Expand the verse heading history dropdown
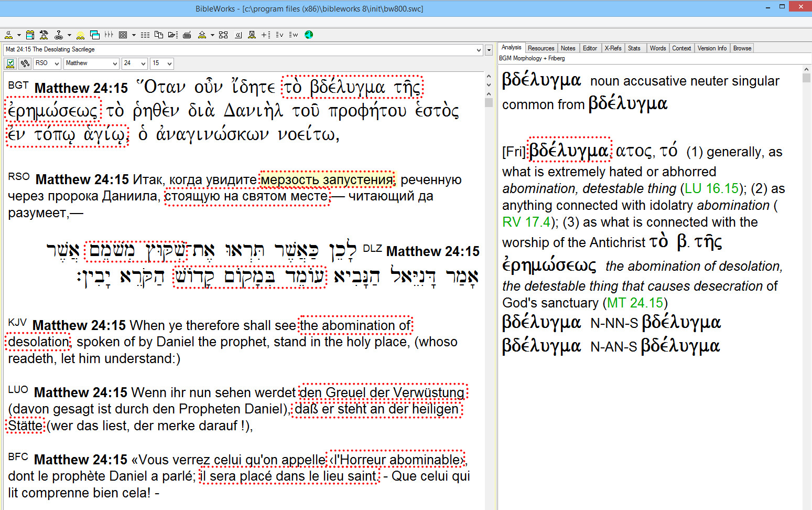This screenshot has height=510, width=812. click(x=479, y=50)
